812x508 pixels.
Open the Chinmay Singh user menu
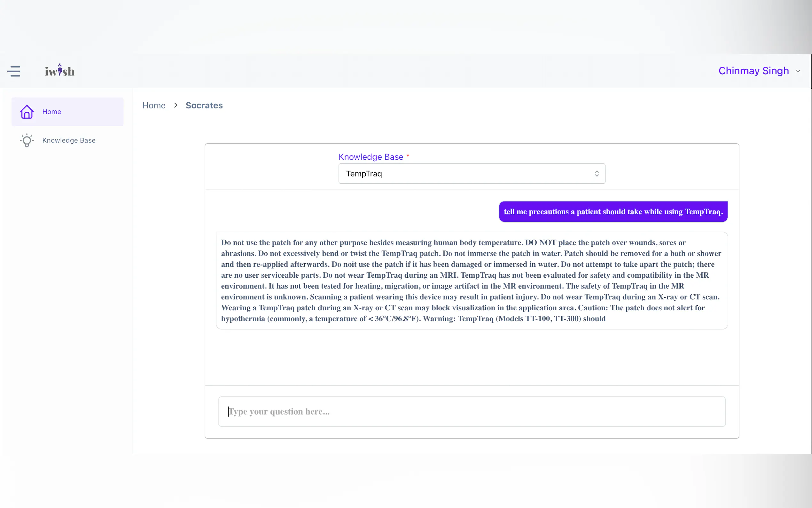pos(753,71)
